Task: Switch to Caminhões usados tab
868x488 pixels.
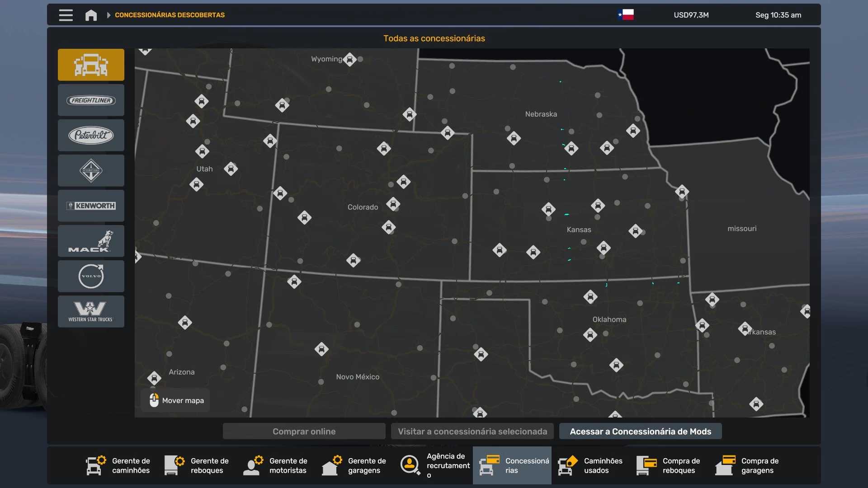Action: click(x=590, y=465)
